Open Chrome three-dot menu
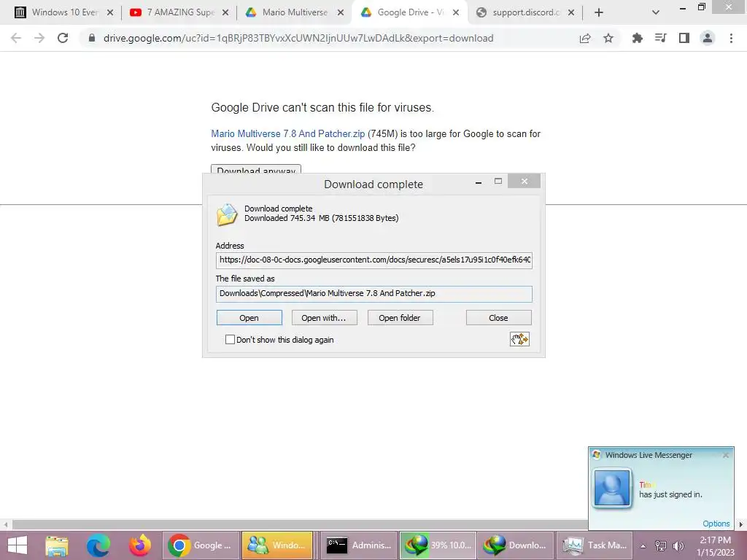Image resolution: width=747 pixels, height=560 pixels. (x=731, y=38)
